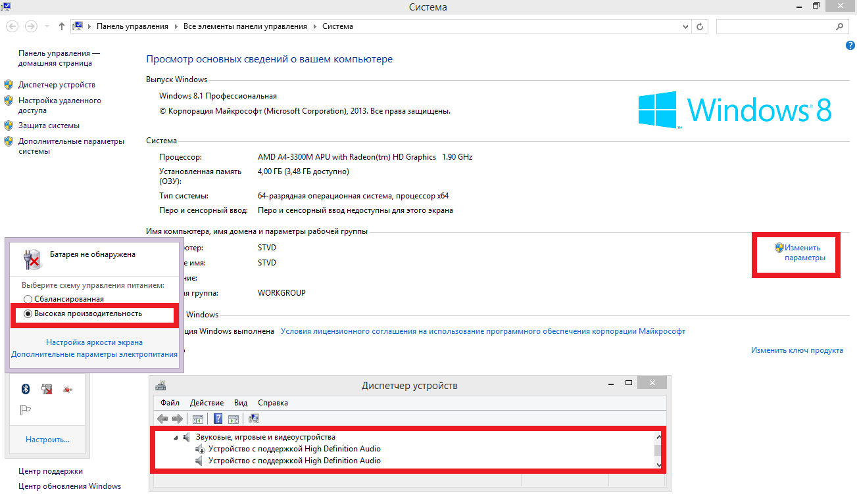The width and height of the screenshot is (857, 504).
Task: Toggle the console tree icon in Device Manager toolbar
Action: tap(197, 419)
